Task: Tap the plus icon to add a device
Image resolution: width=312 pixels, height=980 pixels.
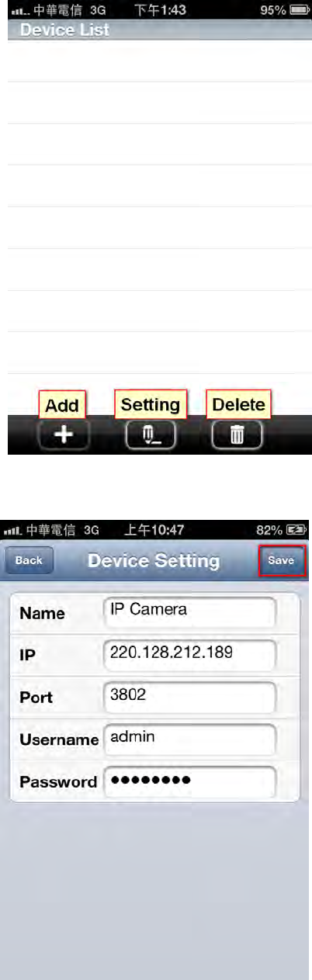Action: coord(64,435)
